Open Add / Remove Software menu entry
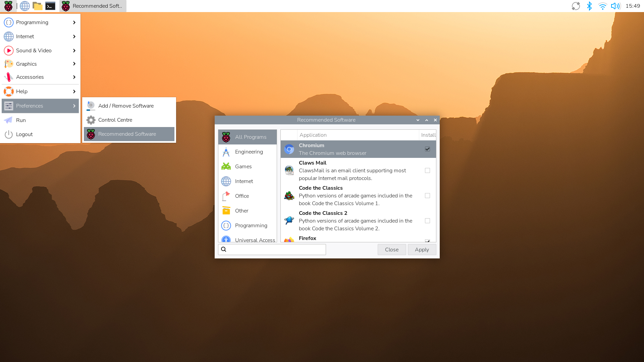644x362 pixels. pyautogui.click(x=126, y=106)
